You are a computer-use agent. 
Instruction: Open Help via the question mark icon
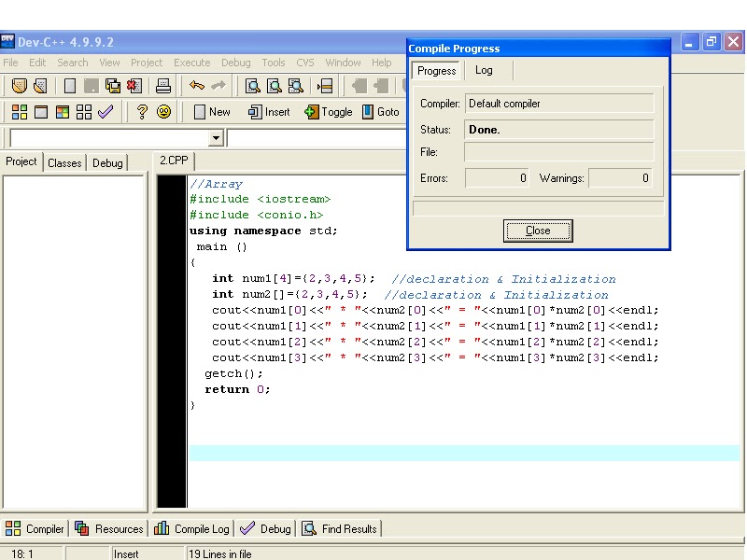[x=142, y=112]
